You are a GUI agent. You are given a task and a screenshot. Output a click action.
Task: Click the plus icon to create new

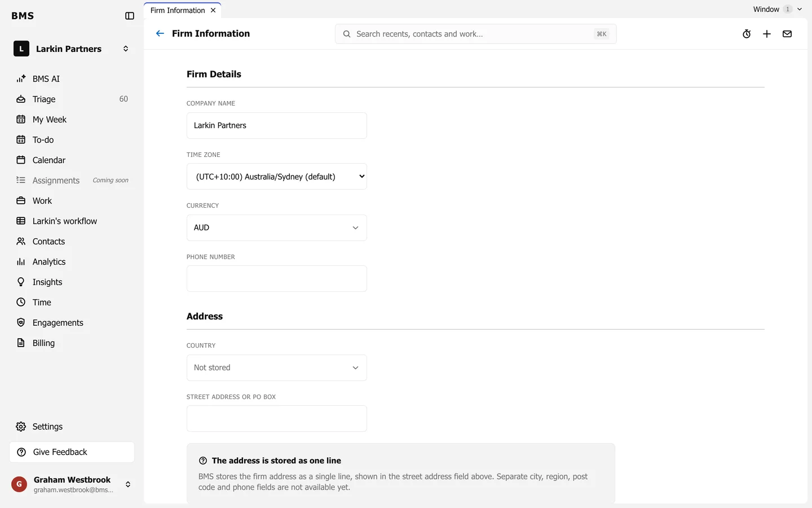click(x=767, y=34)
